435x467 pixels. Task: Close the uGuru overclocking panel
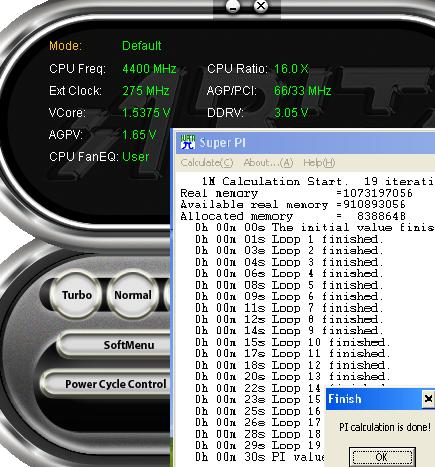[x=261, y=6]
